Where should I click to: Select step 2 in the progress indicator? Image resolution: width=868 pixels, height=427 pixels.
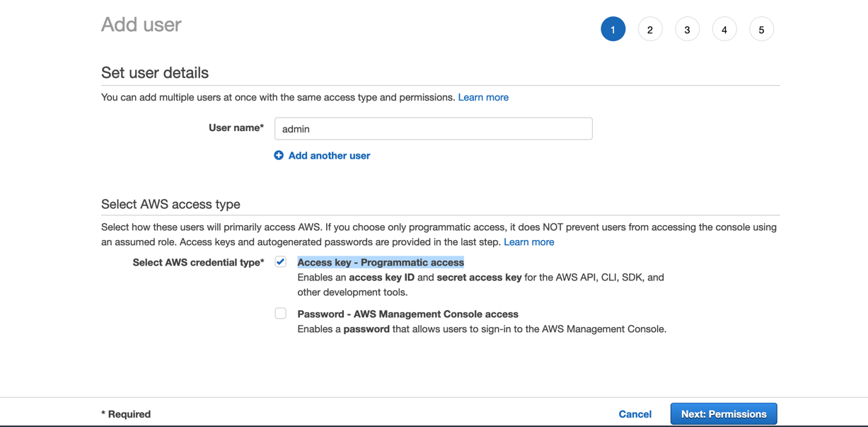(650, 29)
